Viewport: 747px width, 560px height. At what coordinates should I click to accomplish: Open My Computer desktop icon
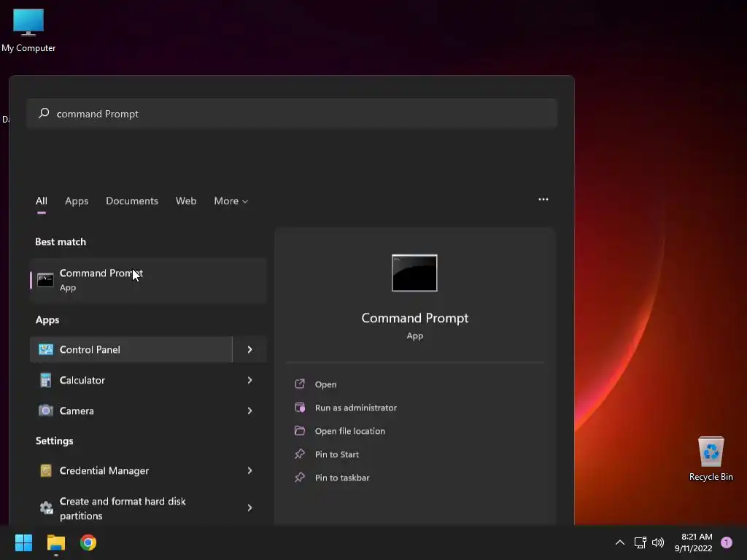click(x=28, y=30)
